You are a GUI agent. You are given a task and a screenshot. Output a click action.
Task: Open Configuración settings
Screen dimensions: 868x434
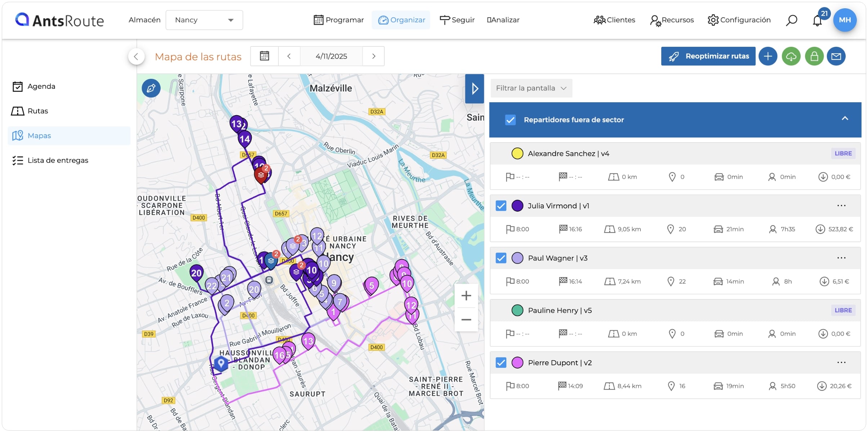(739, 20)
